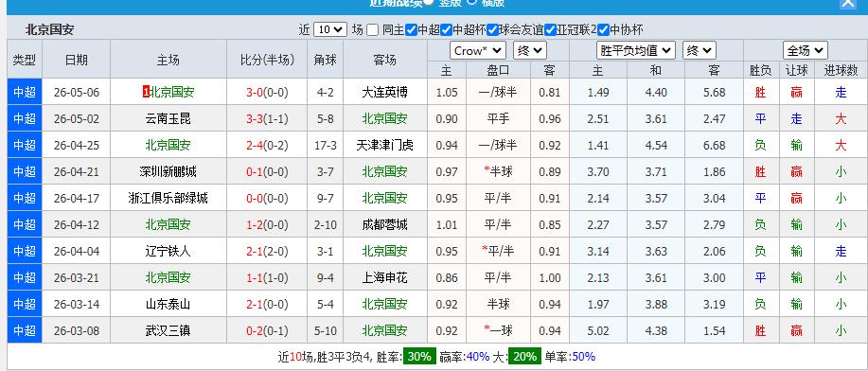
Task: Click the 北京国安 team heading
Action: click(49, 30)
